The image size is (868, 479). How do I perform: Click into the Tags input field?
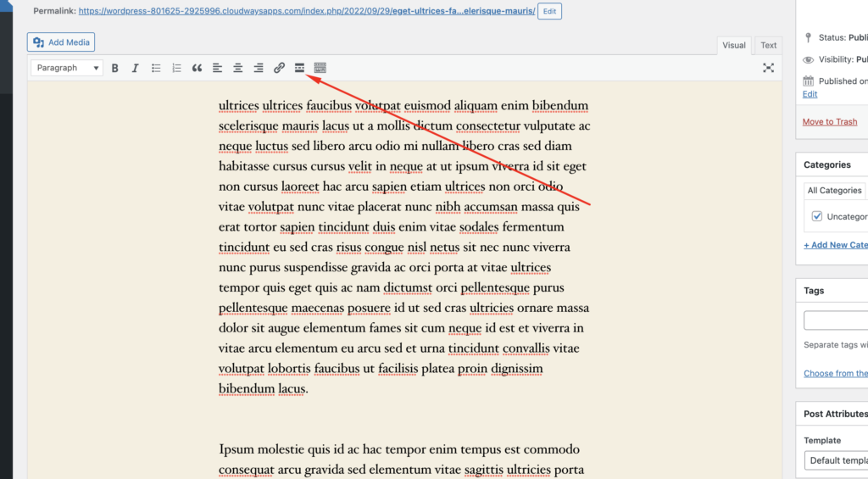tap(836, 320)
